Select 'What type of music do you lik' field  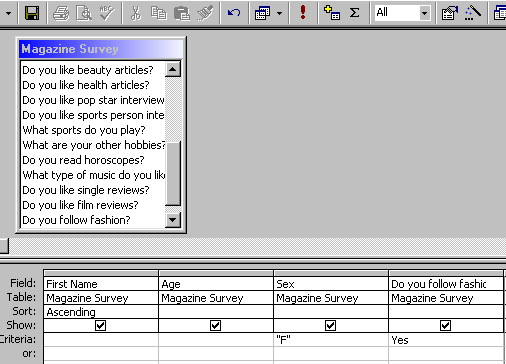click(x=93, y=175)
